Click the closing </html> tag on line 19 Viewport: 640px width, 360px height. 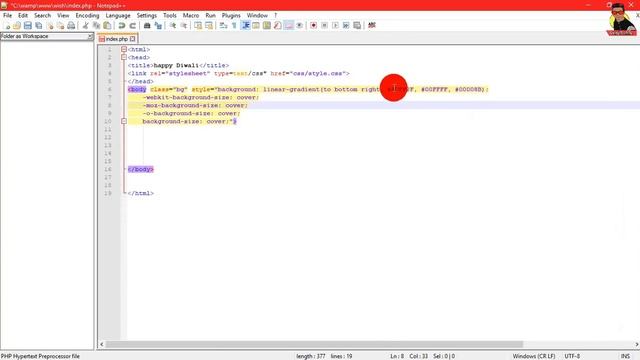[x=141, y=193]
